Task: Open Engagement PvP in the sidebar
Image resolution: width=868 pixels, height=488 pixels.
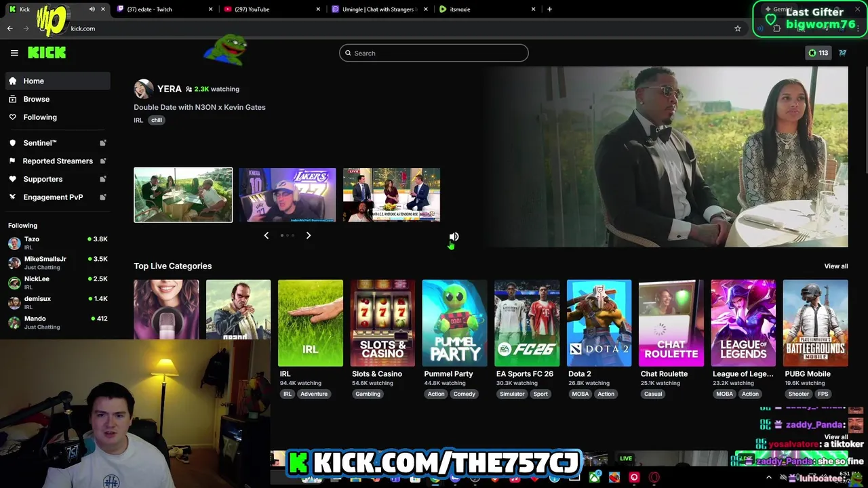Action: pyautogui.click(x=58, y=197)
